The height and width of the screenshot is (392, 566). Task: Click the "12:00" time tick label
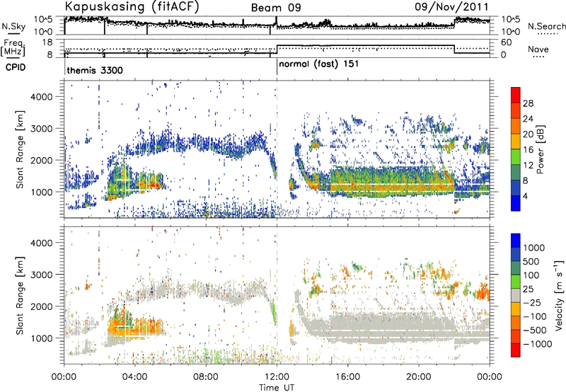tap(277, 377)
